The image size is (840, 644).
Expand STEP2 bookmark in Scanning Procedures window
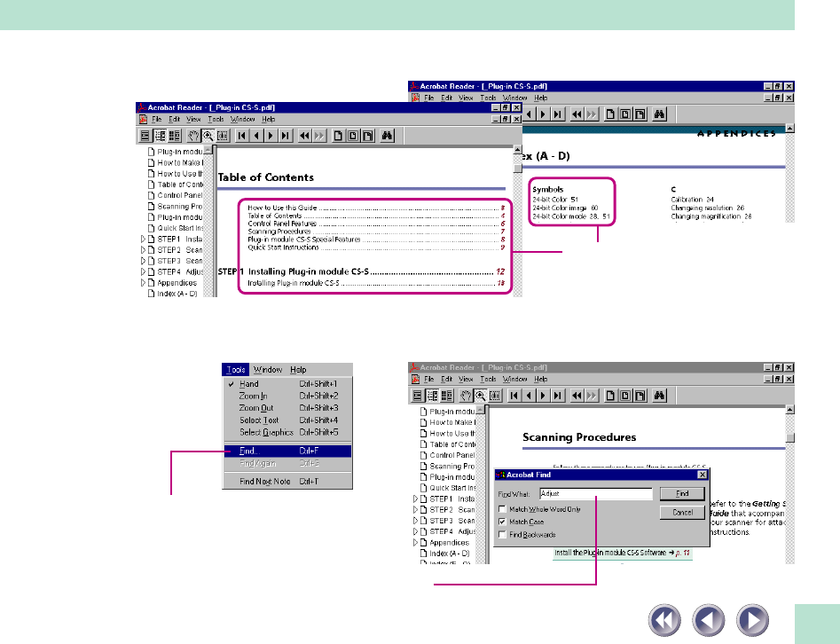tap(415, 509)
